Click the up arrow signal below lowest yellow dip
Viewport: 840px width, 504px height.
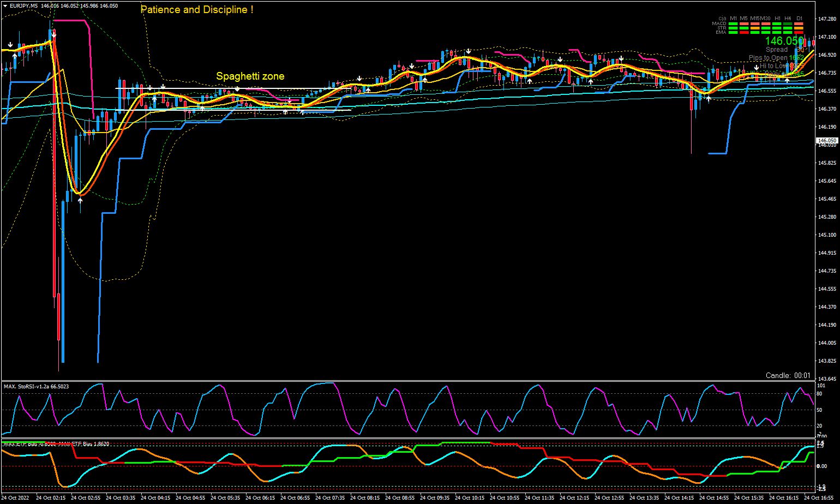(80, 201)
